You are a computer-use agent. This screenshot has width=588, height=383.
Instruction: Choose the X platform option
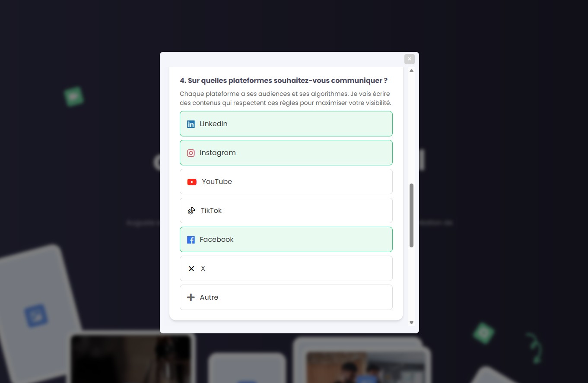286,269
